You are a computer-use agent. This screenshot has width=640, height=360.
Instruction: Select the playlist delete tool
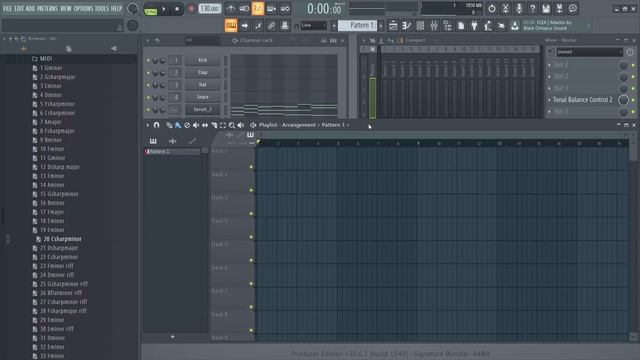click(x=187, y=125)
